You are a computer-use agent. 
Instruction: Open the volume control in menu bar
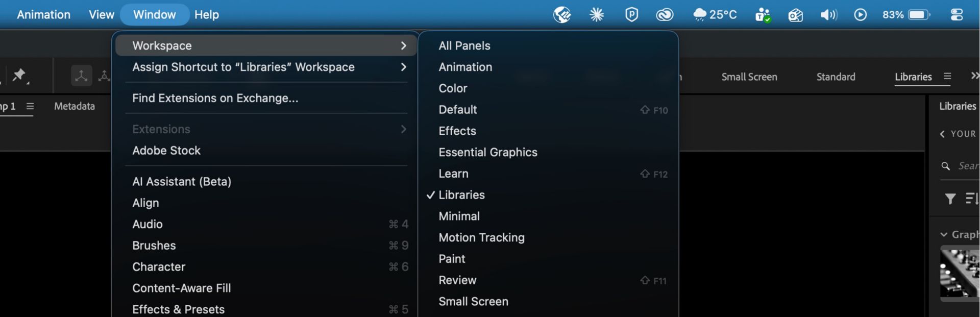pos(828,15)
